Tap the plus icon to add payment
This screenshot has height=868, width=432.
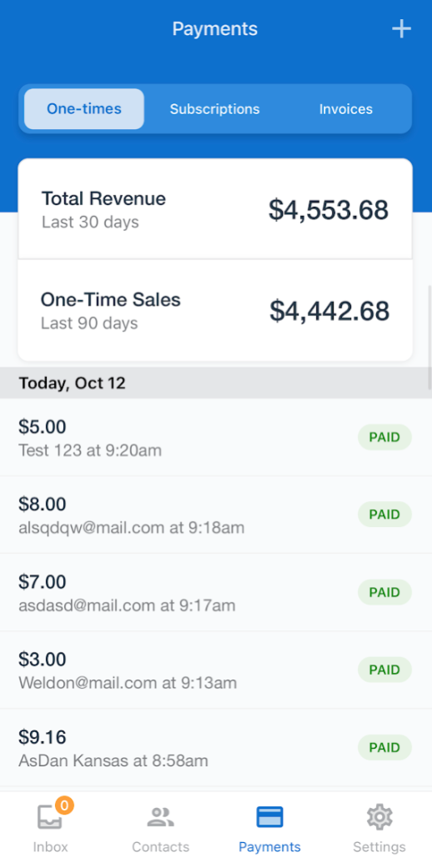pos(401,29)
